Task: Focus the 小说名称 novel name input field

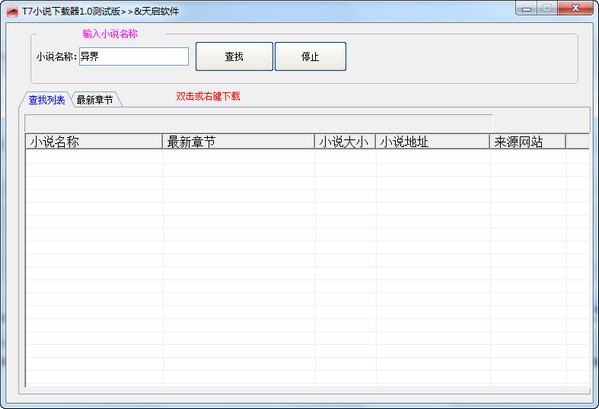Action: (134, 57)
